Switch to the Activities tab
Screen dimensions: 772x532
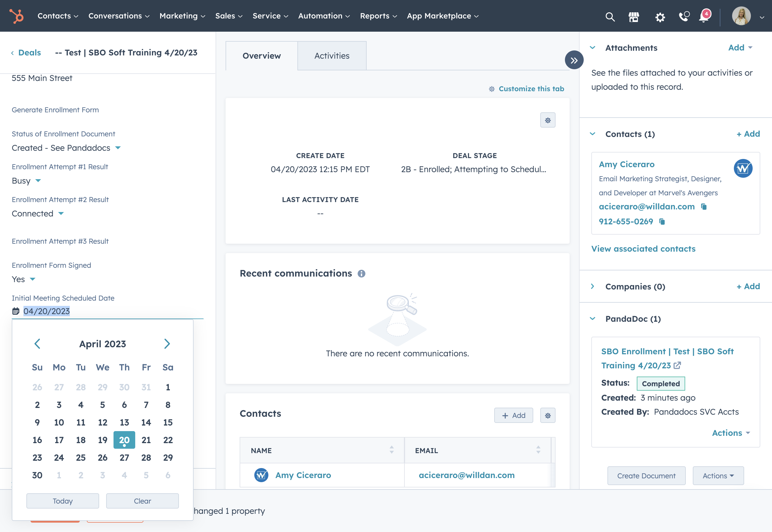tap(332, 56)
